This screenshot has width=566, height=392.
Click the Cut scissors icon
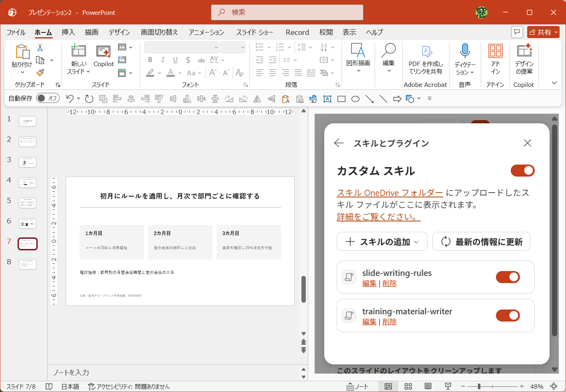tap(40, 48)
